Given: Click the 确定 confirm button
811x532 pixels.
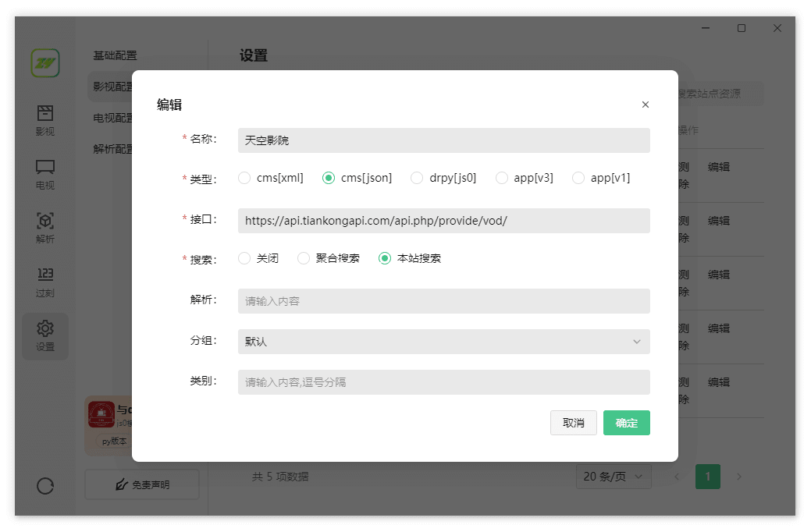Looking at the screenshot, I should pyautogui.click(x=626, y=423).
